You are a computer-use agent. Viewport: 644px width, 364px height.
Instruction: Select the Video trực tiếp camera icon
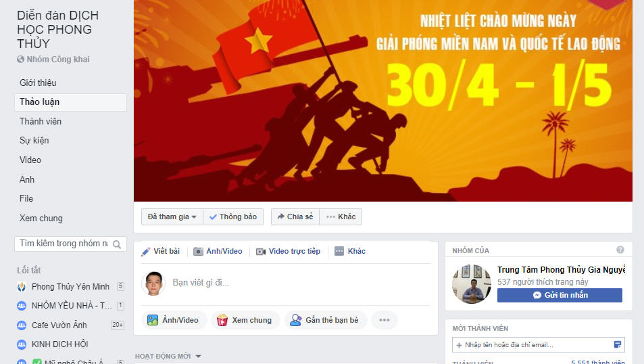click(x=261, y=251)
